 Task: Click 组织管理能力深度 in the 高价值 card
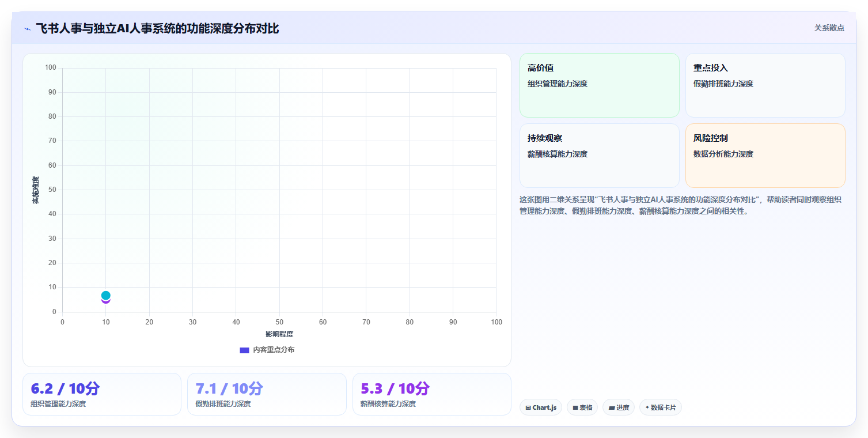click(558, 84)
